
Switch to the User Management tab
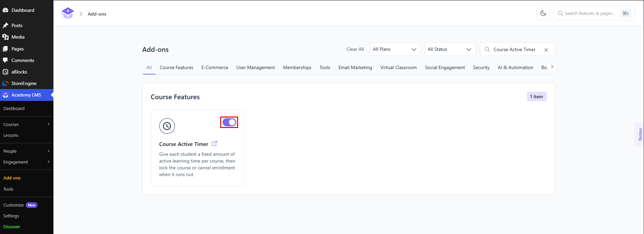(x=256, y=67)
